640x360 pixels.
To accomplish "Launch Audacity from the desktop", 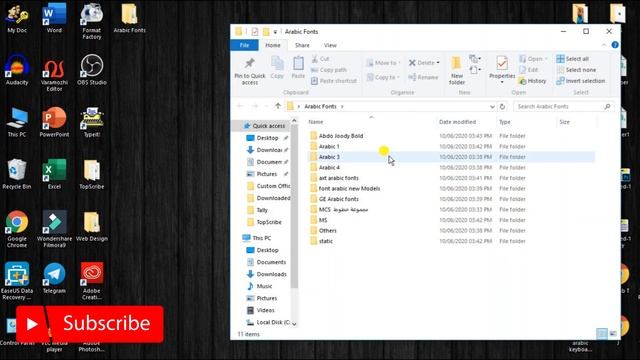I will (x=17, y=70).
